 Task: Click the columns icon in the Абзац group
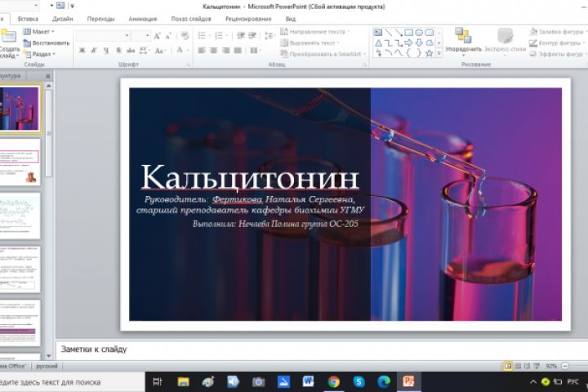point(256,51)
